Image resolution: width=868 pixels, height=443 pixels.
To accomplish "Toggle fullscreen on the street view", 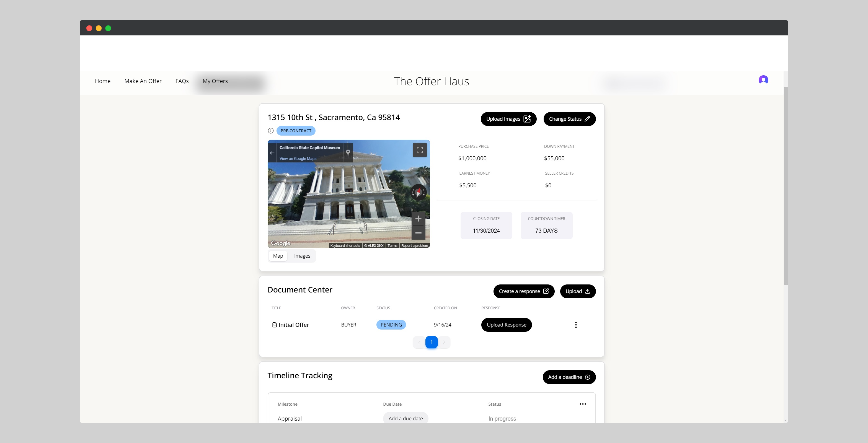I will [x=420, y=150].
